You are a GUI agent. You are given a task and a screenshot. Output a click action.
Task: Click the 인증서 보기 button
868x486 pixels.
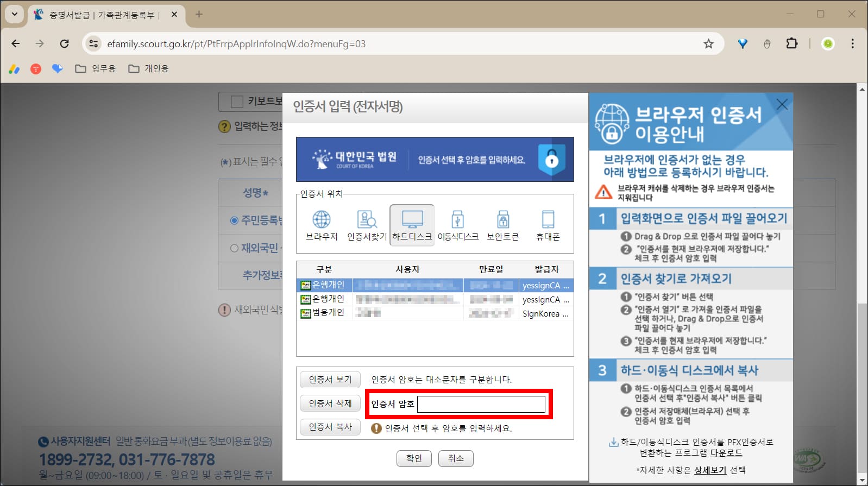tap(330, 379)
